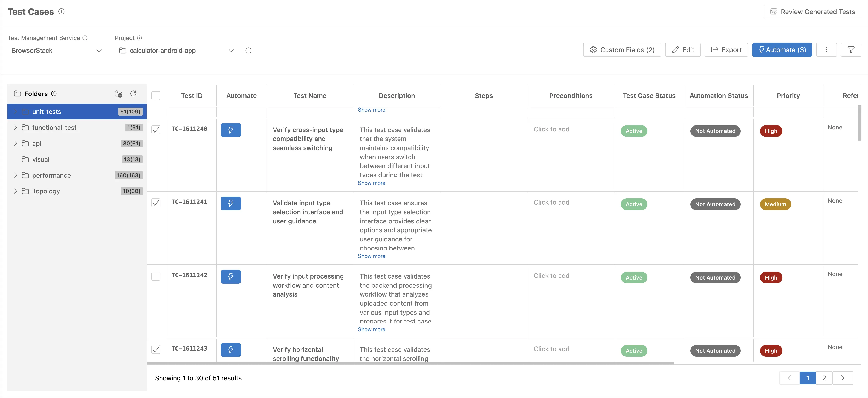The image size is (868, 398).
Task: Click automate lightning icon for TC-1611240
Action: [x=231, y=130]
